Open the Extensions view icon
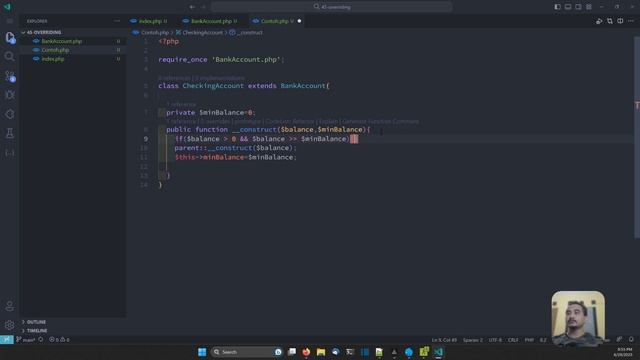The height and width of the screenshot is (360, 640). click(x=10, y=114)
